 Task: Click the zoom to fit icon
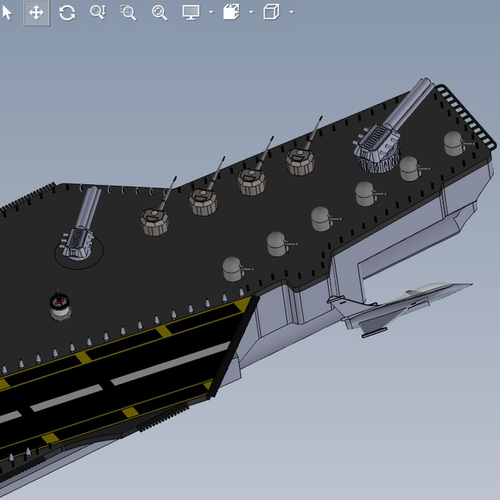point(159,13)
